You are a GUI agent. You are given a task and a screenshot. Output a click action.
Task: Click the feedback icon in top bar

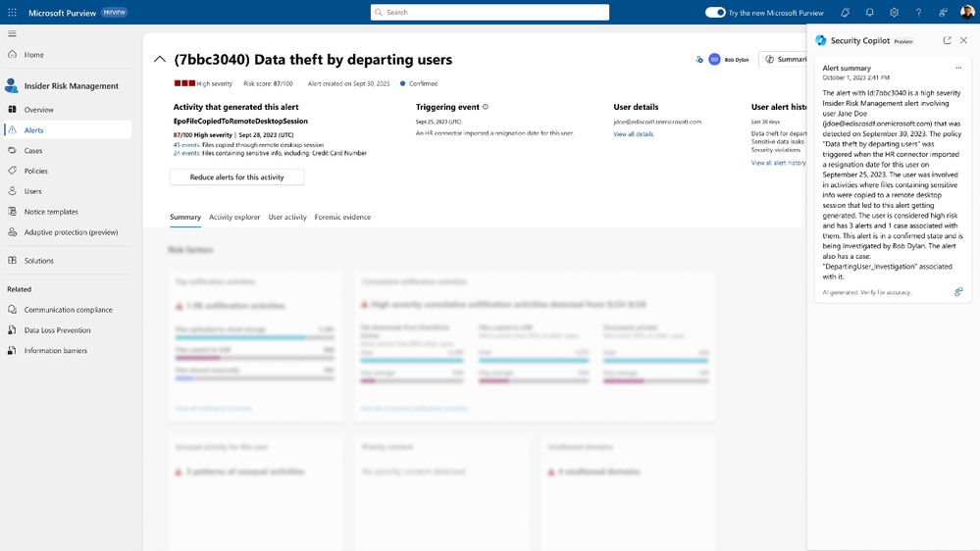(943, 13)
